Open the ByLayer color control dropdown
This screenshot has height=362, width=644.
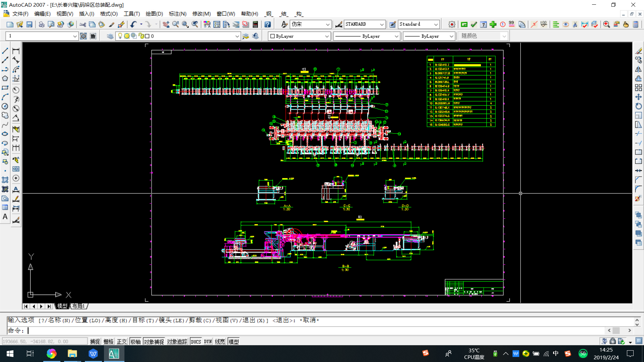coord(327,36)
